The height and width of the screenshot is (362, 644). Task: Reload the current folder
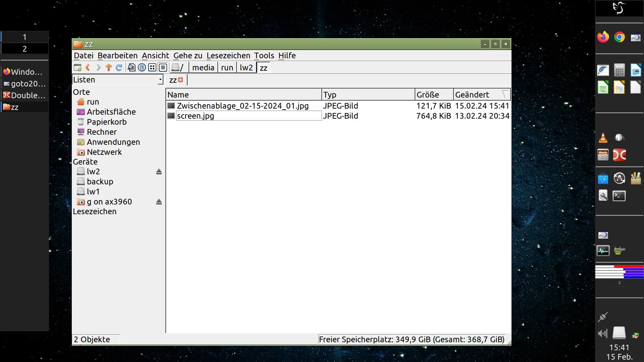pos(119,68)
